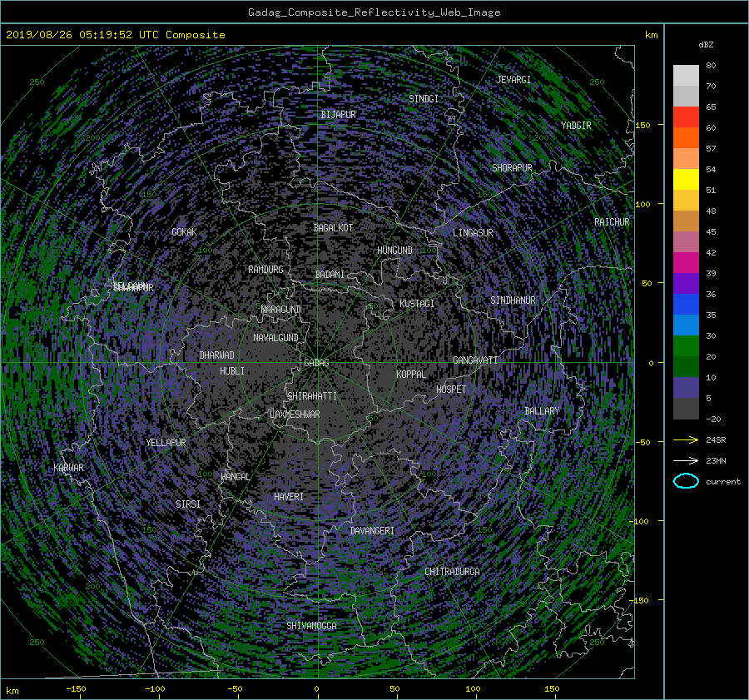The image size is (749, 700).
Task: Click the CHITRADURGA label
Action: [452, 572]
